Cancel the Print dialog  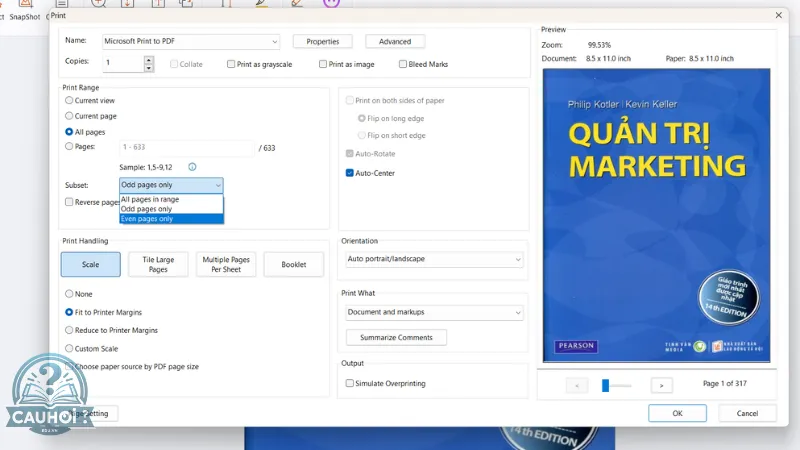pos(747,413)
